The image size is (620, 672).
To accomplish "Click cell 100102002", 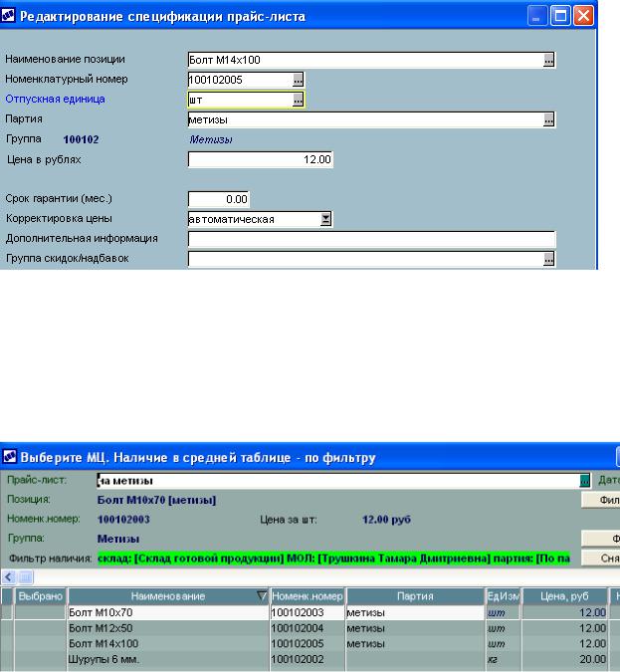I will click(x=308, y=659).
